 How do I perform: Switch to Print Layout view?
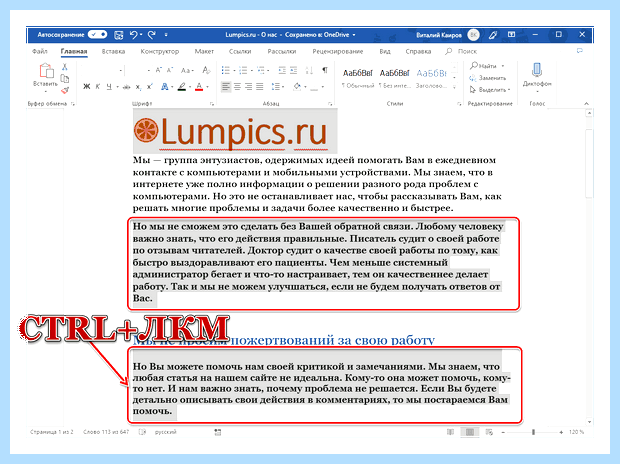470,432
